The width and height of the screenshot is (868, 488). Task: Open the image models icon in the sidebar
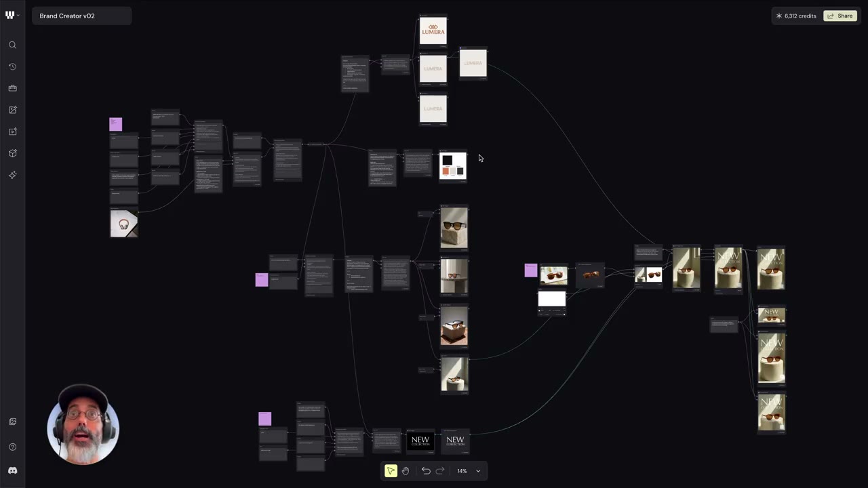click(x=12, y=110)
